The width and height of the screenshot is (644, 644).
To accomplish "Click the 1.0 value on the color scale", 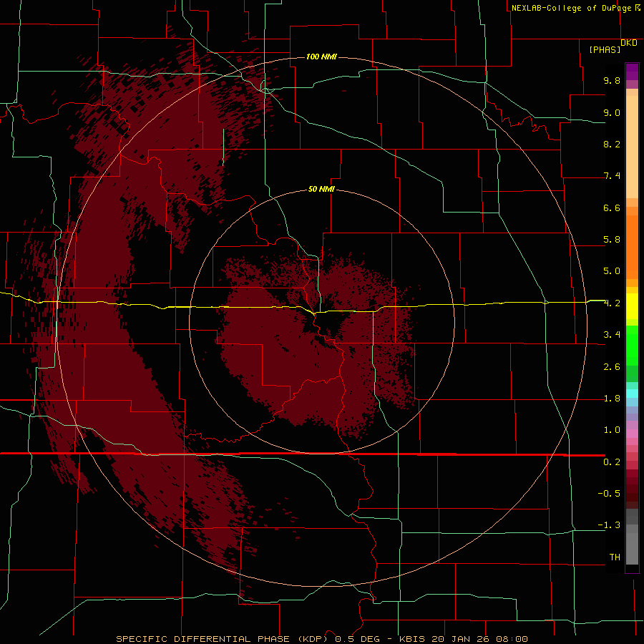I will 612,430.
